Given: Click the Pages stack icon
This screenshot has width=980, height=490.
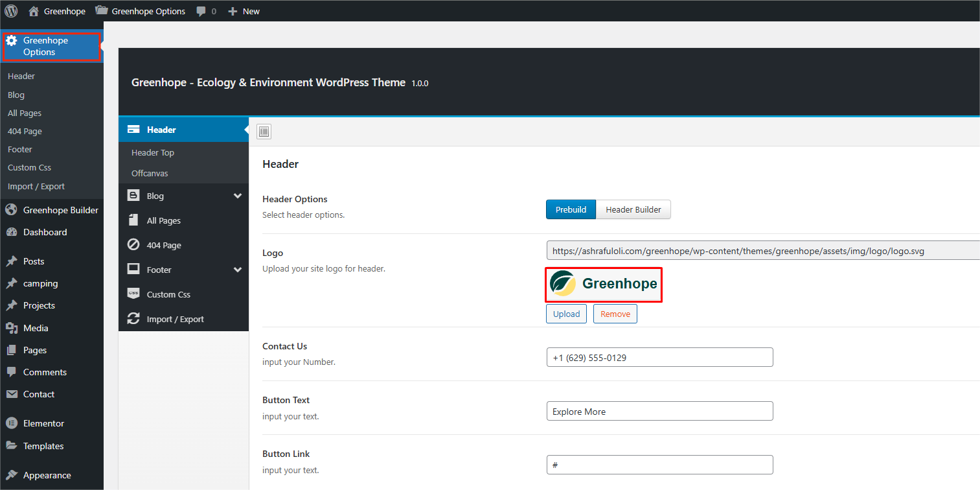Looking at the screenshot, I should pos(12,350).
